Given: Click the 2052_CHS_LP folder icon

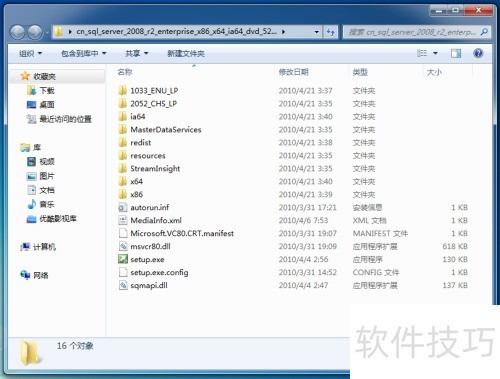Looking at the screenshot, I should (x=123, y=103).
